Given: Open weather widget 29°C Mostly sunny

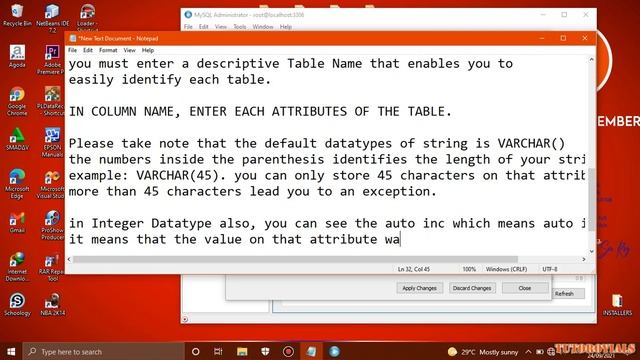Looking at the screenshot, I should pos(482,351).
